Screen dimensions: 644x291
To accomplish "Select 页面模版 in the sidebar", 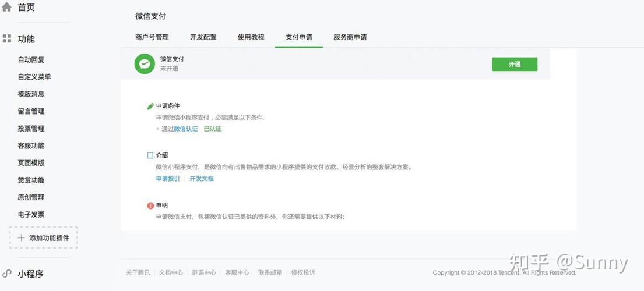I will click(31, 163).
